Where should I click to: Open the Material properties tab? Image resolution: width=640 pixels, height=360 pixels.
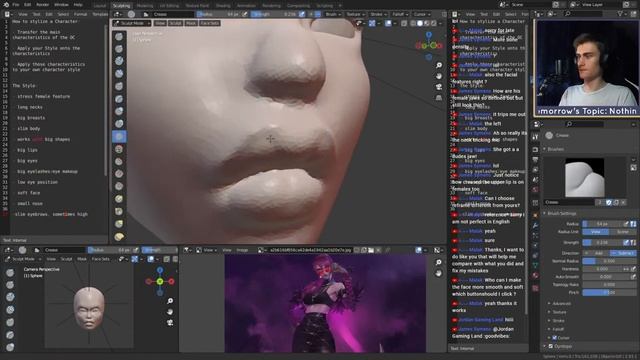(536, 276)
